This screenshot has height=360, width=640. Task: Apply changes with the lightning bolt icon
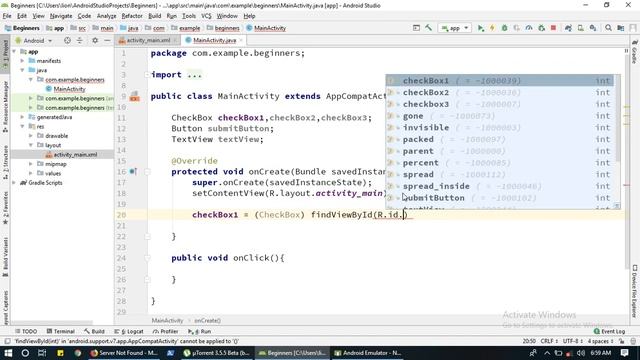click(492, 28)
